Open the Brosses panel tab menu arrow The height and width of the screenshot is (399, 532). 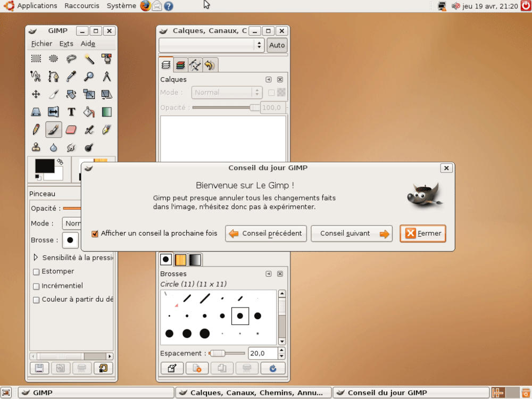point(268,274)
